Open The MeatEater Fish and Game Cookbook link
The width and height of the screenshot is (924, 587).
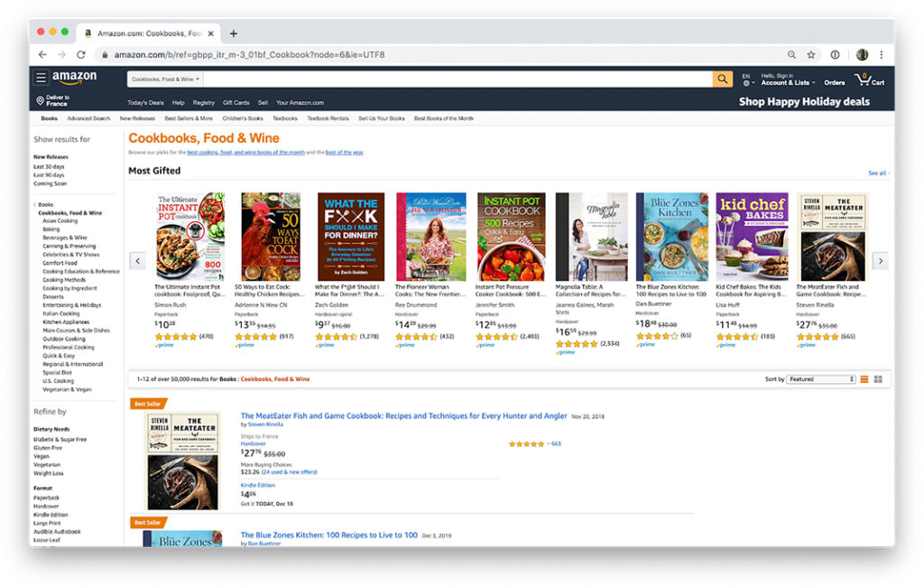[x=403, y=416]
